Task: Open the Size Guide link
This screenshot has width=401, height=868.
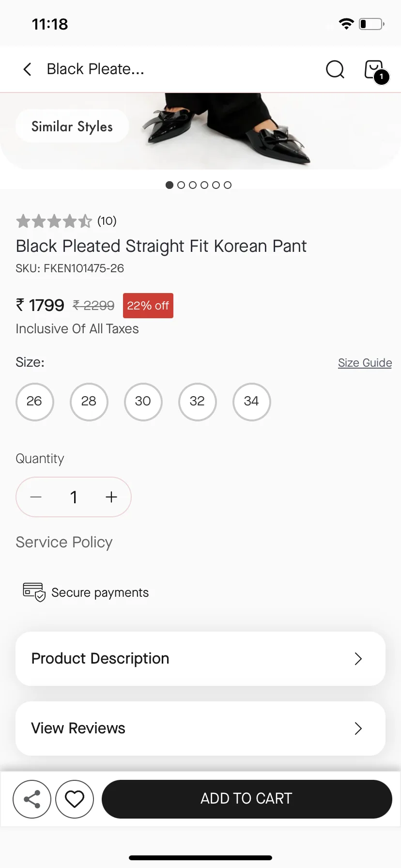Action: [x=365, y=363]
